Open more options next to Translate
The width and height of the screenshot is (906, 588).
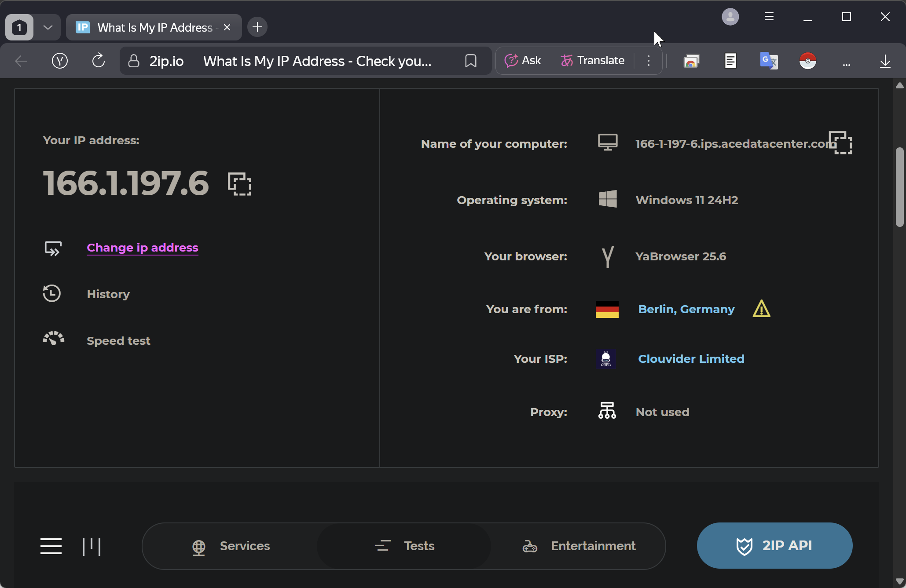pos(648,61)
